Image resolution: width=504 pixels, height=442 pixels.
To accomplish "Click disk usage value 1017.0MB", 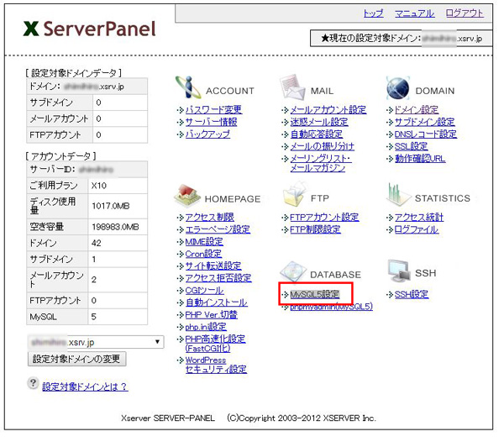I will (118, 206).
